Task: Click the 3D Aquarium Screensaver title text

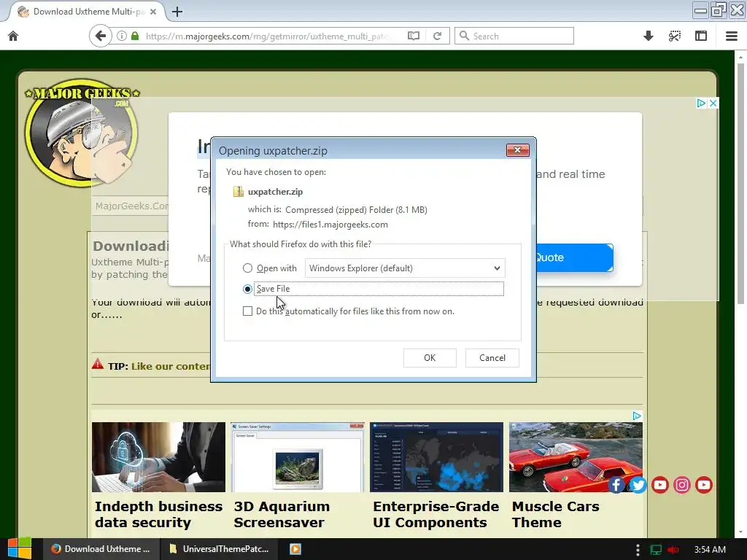Action: click(x=282, y=514)
